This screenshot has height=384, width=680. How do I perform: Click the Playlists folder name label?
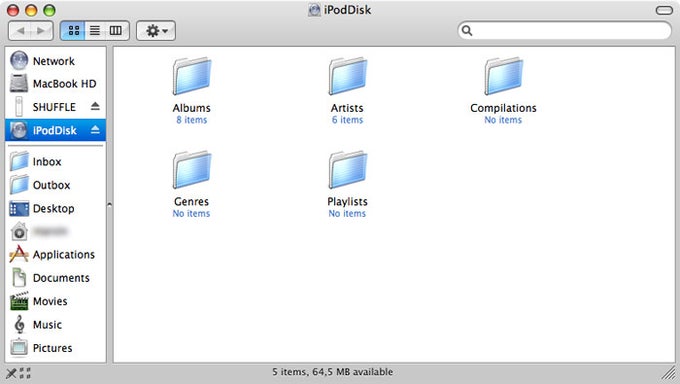pos(347,202)
